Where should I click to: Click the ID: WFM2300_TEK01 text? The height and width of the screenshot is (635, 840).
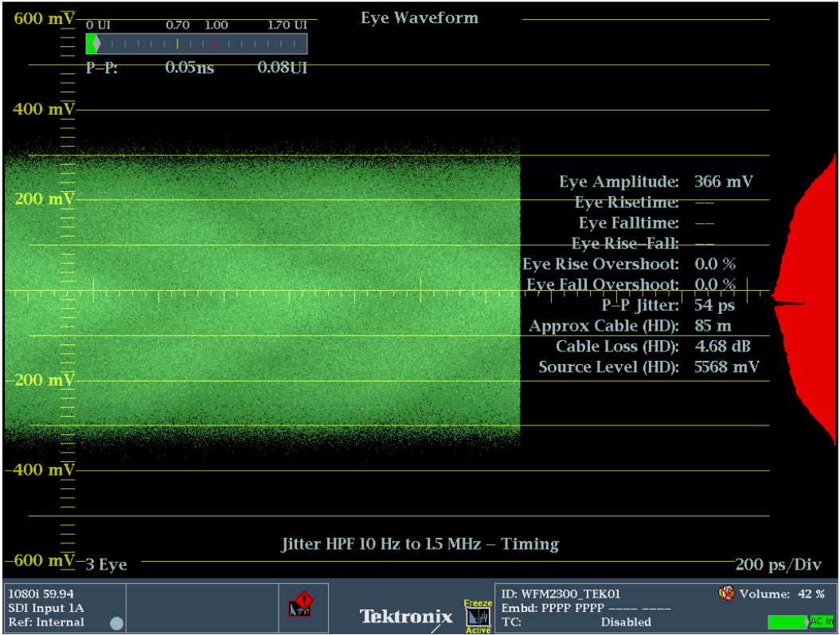pos(561,594)
